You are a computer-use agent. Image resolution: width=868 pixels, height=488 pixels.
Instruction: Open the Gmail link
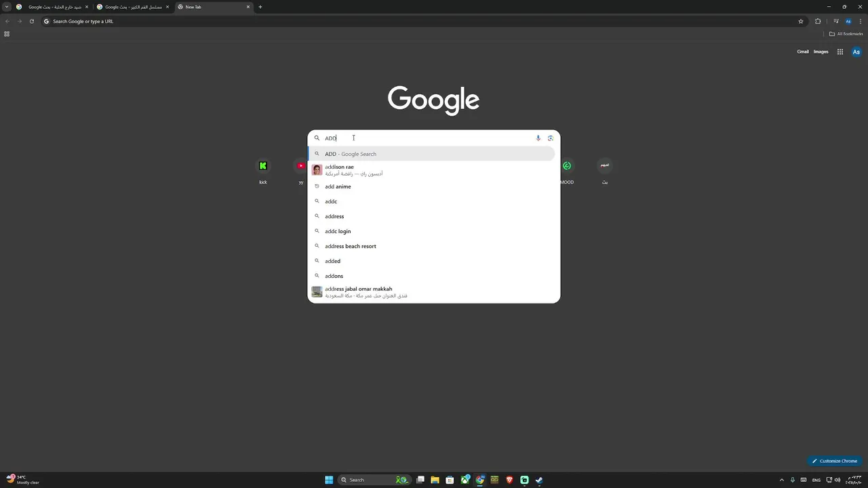803,52
